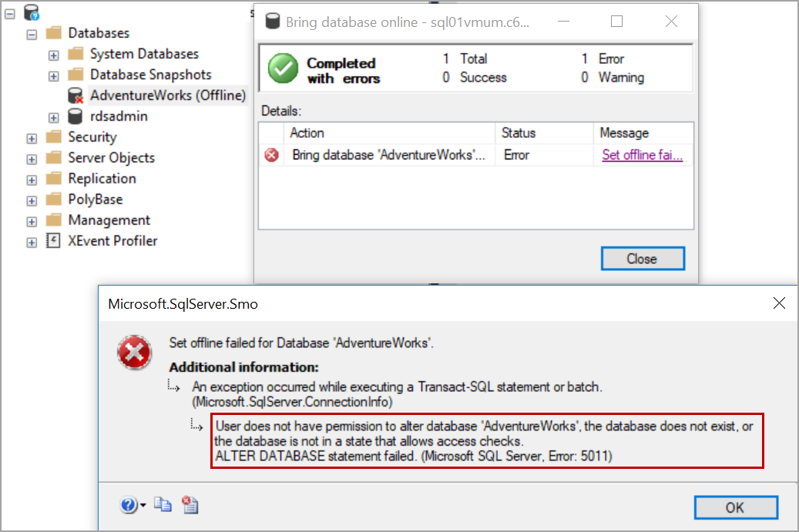Select the Management tree label

click(109, 220)
